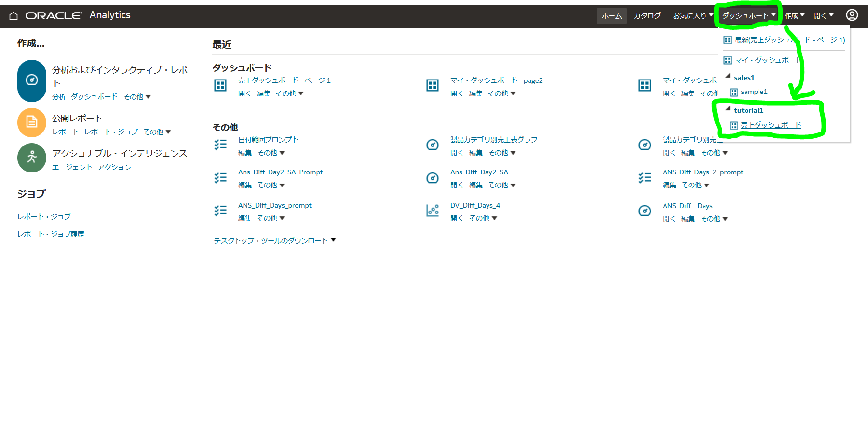The image size is (868, 424).
Task: Click 売上ダッシュボード - ページ 1 title link
Action: pos(284,80)
